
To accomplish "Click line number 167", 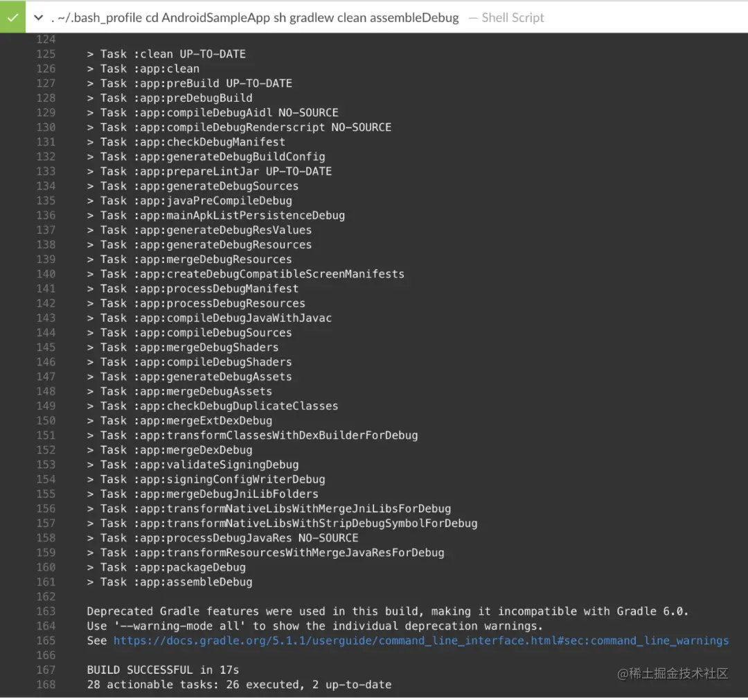I will [46, 670].
